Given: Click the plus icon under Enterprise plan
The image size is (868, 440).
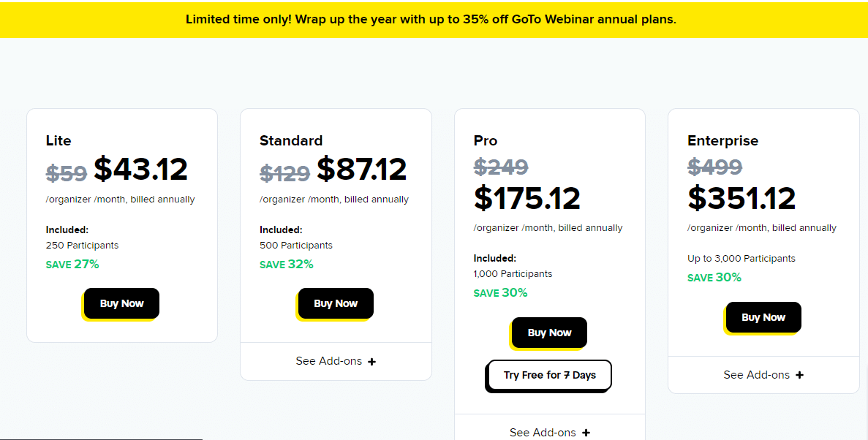Looking at the screenshot, I should [x=799, y=375].
